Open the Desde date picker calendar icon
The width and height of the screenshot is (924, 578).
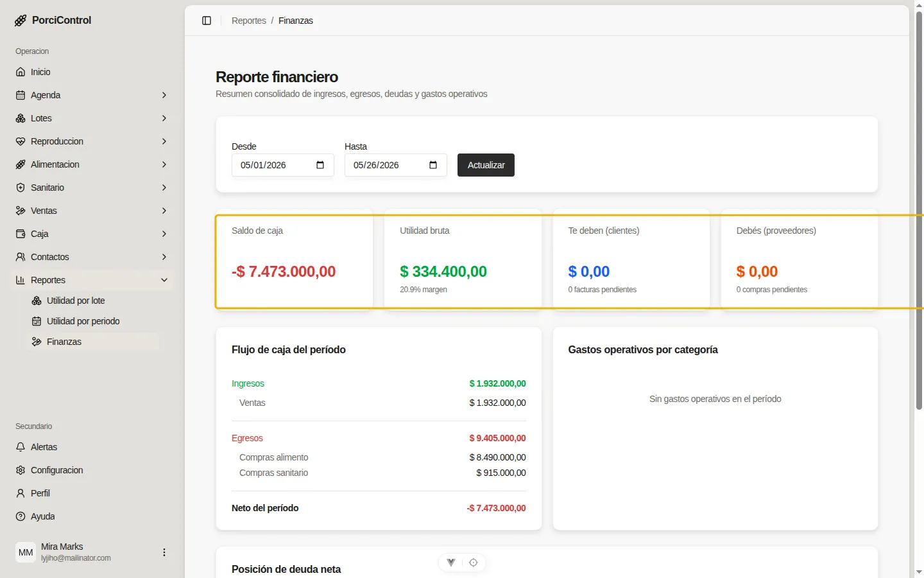[x=320, y=165]
